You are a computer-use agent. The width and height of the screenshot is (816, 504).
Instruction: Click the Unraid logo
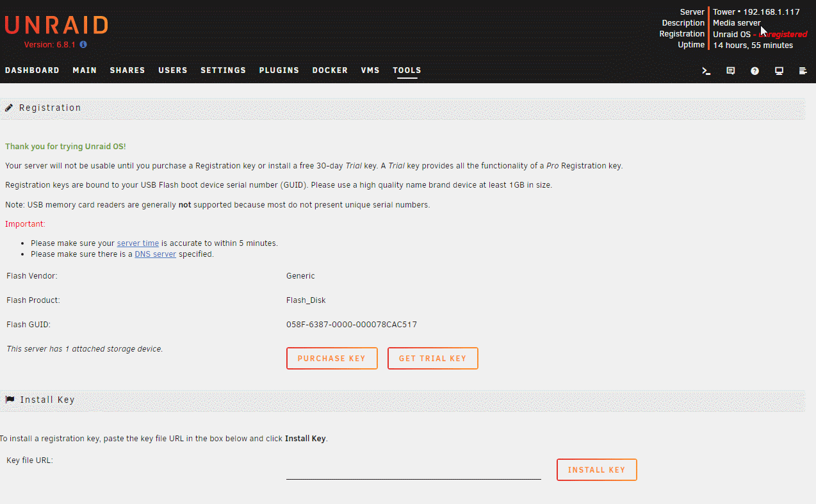(x=56, y=25)
